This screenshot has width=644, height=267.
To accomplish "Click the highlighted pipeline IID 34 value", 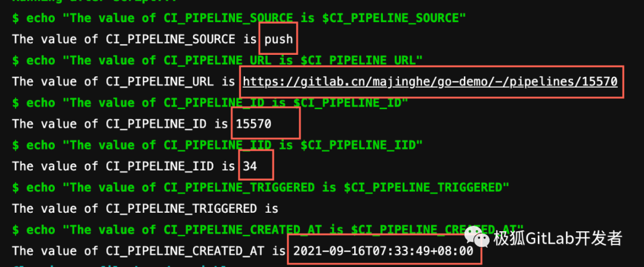I will tap(250, 166).
